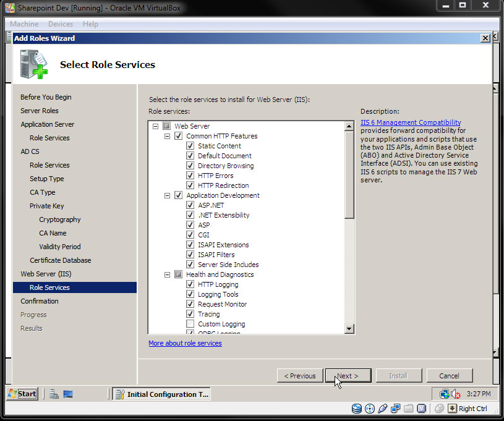The width and height of the screenshot is (504, 421).
Task: Click the role services list scrollbar thumb
Action: 349,175
